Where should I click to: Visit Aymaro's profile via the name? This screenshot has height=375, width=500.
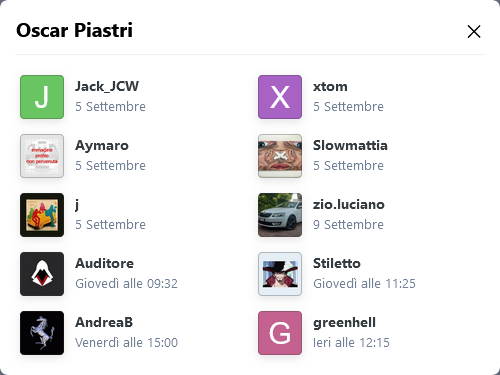tap(102, 146)
